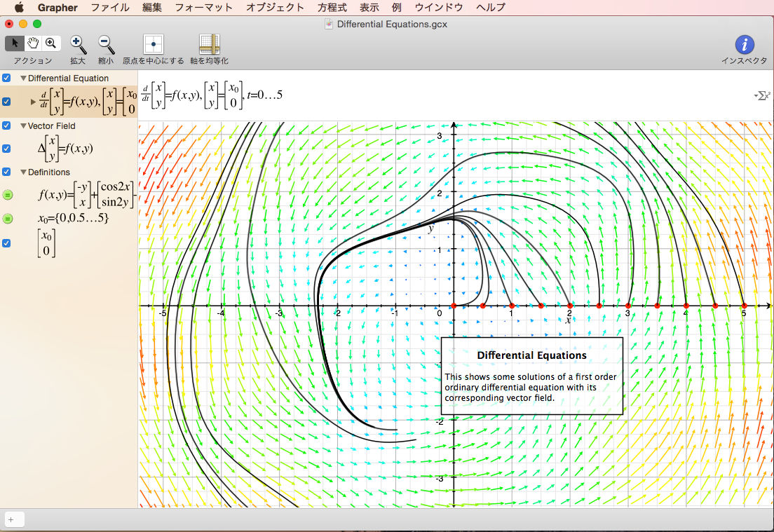The image size is (774, 532).
Task: Collapse the Vector Field group triangle
Action: pyautogui.click(x=23, y=126)
